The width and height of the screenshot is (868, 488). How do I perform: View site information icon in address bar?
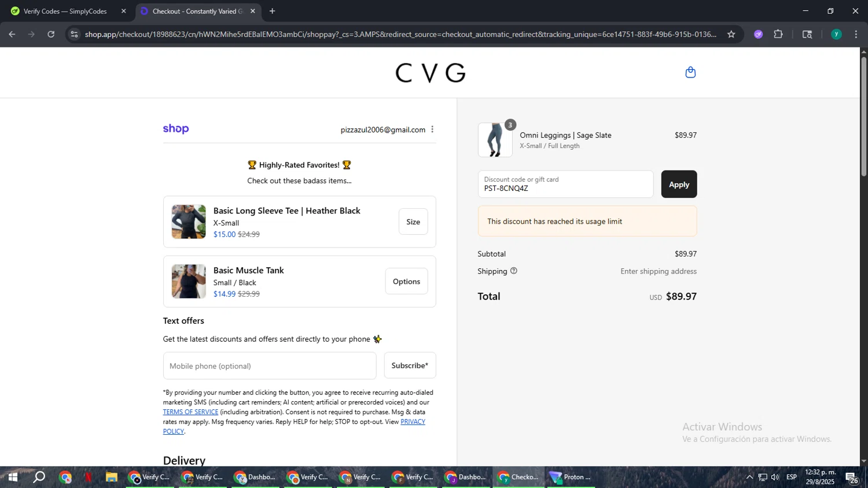(x=73, y=34)
